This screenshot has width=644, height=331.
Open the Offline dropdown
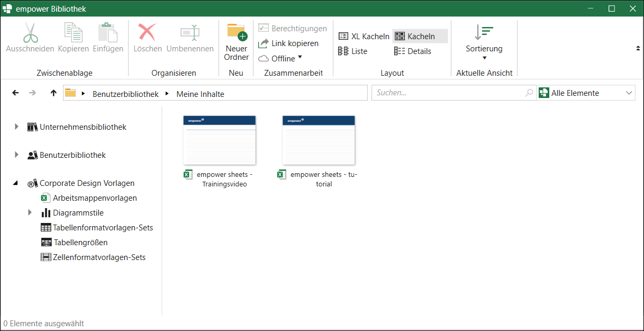pos(280,58)
